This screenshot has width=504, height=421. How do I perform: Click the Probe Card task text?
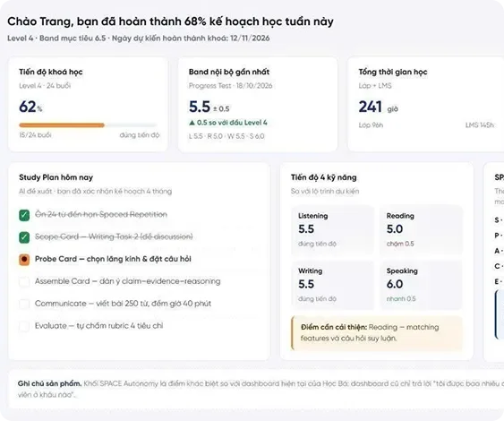tap(113, 259)
